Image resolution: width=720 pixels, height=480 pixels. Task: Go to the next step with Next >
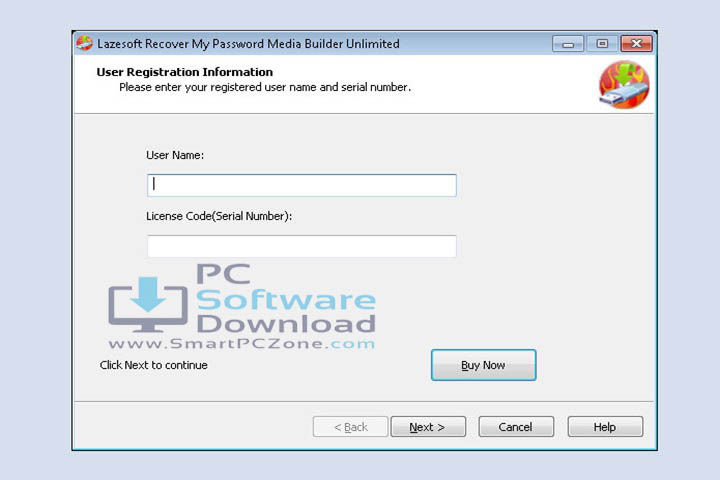pos(428,427)
